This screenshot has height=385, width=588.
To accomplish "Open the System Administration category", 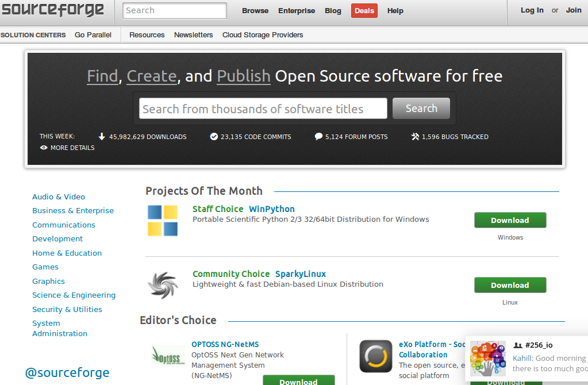I will coord(60,328).
